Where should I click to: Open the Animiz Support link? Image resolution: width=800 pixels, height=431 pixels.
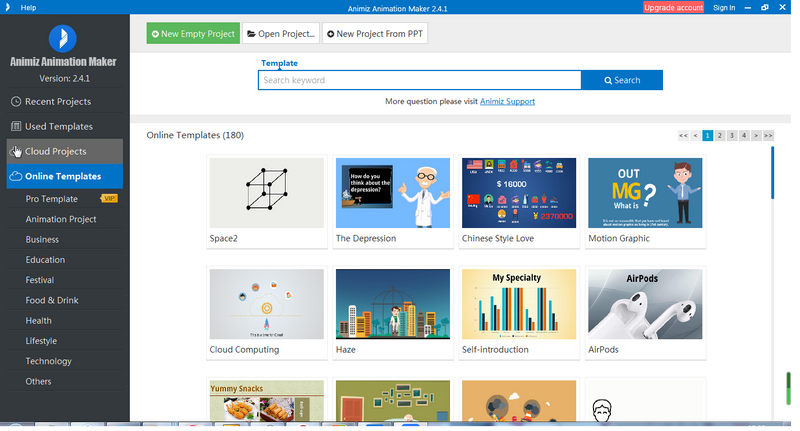click(507, 101)
